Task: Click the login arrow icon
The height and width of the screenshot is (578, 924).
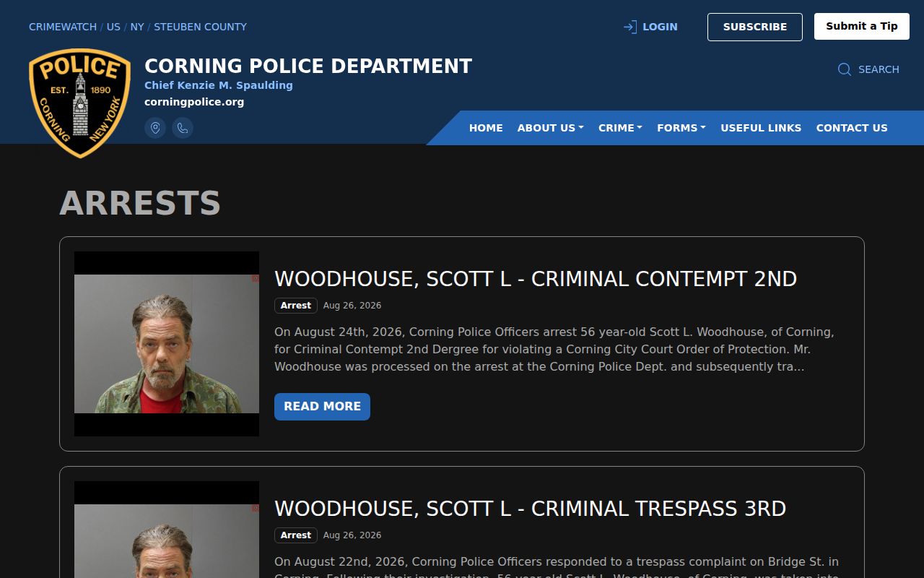Action: [630, 27]
